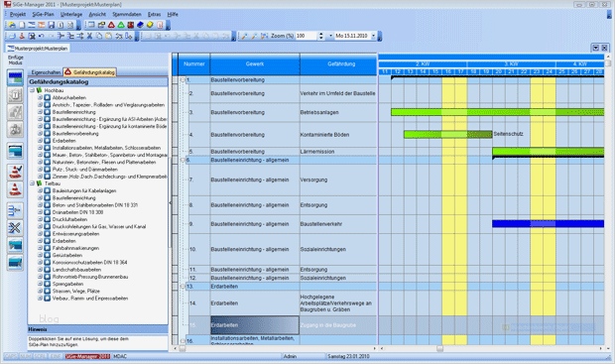Click the green triangle toolbar icon
Viewport: 615px width, 364px height.
(x=121, y=25)
